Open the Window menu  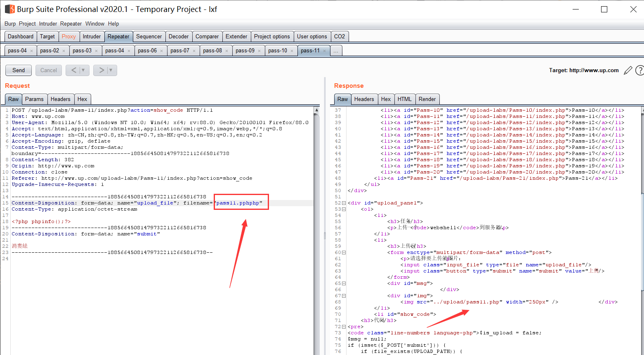[95, 24]
